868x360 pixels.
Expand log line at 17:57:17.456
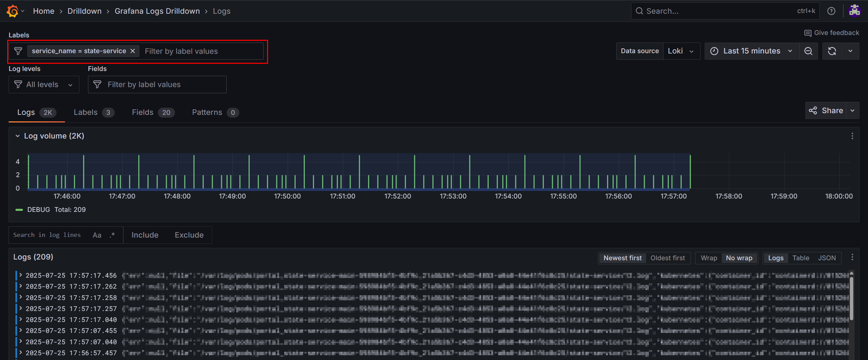pos(21,275)
